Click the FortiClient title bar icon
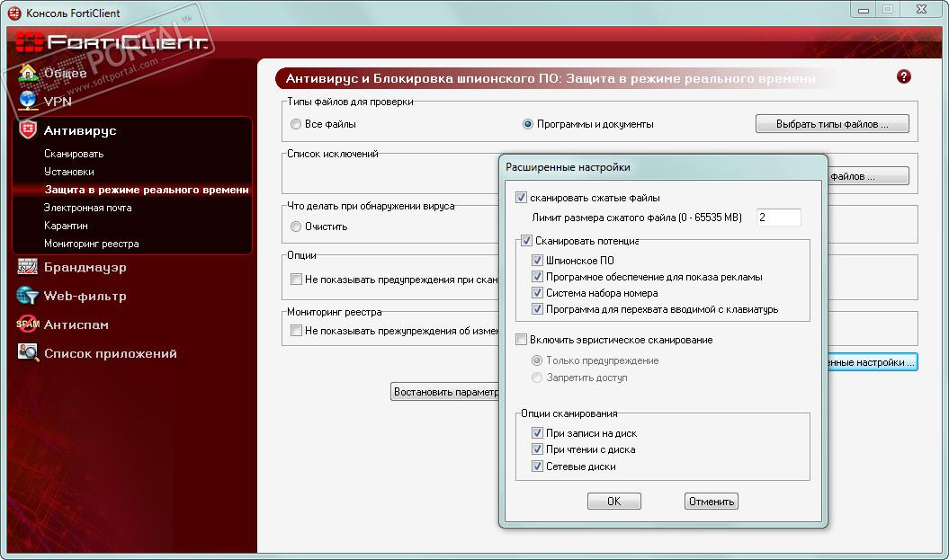 13,13
